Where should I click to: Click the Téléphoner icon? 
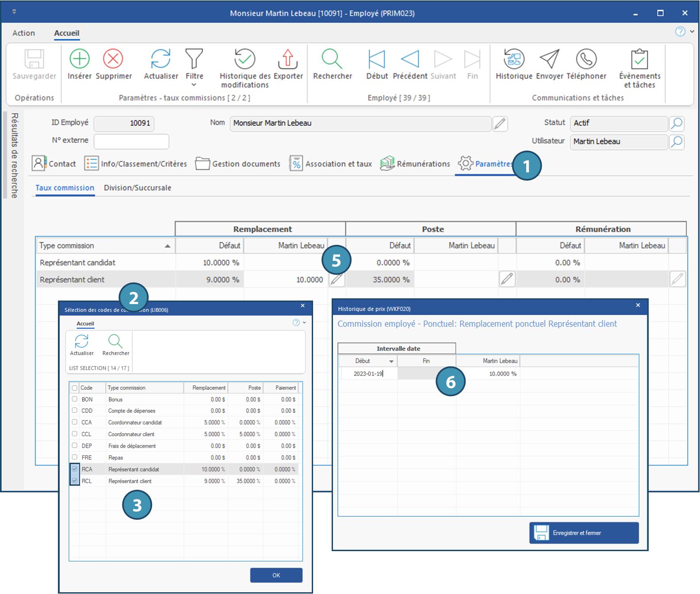[586, 59]
